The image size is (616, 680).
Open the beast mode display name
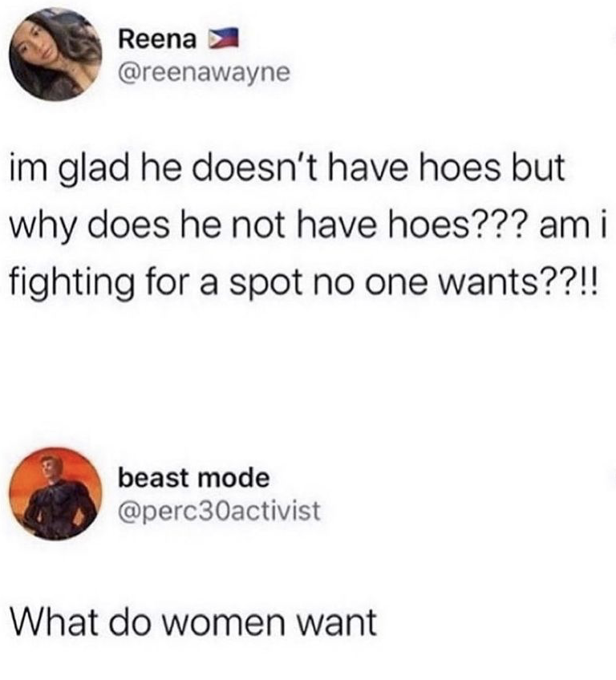(194, 479)
